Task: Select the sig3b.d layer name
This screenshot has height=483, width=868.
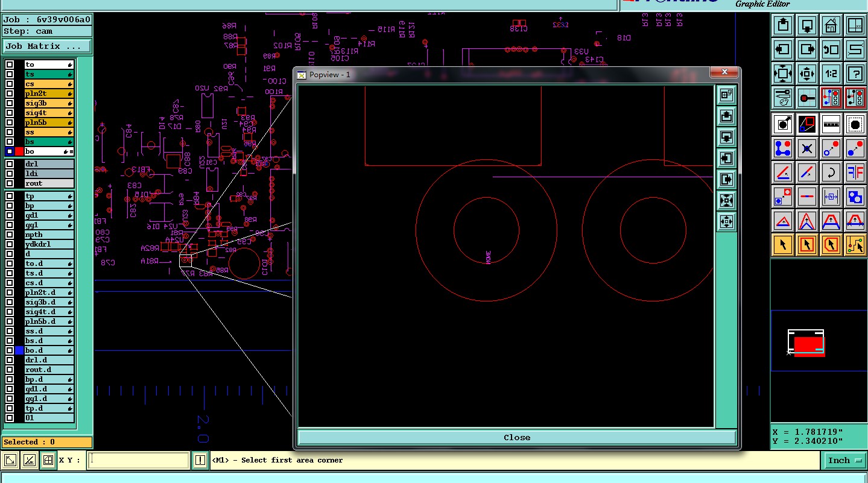Action: click(49, 302)
